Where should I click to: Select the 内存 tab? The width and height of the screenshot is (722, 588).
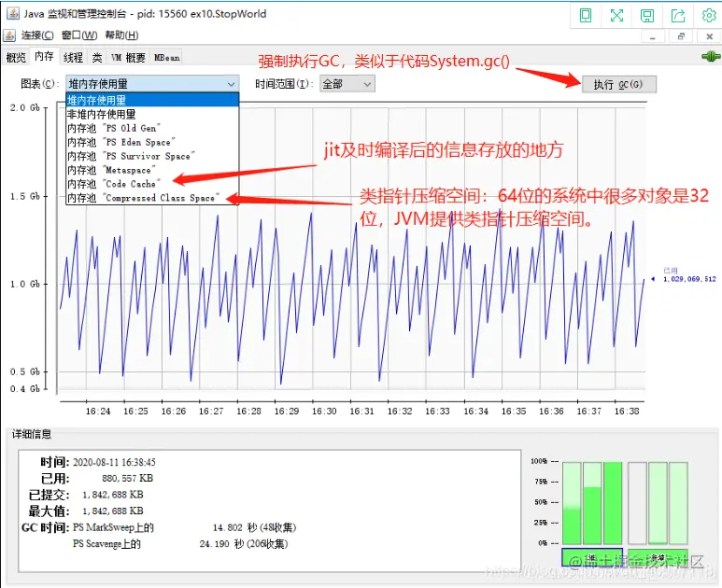[44, 57]
